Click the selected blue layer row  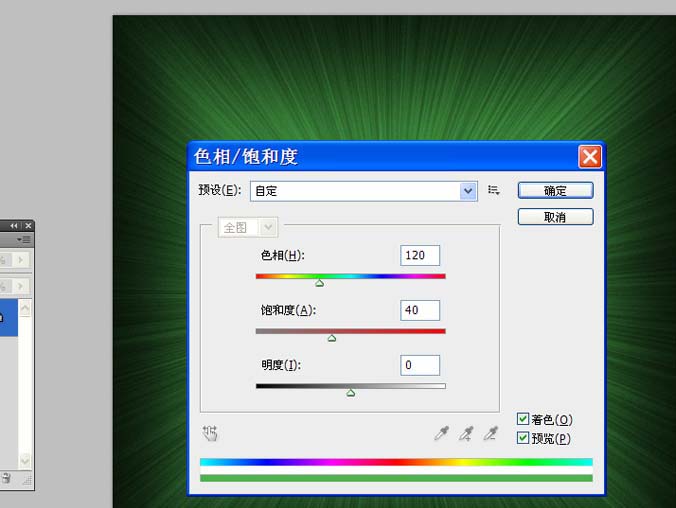click(x=9, y=318)
